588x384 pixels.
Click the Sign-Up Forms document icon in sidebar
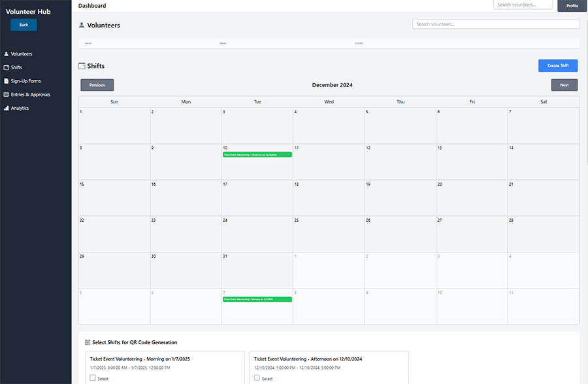6,81
